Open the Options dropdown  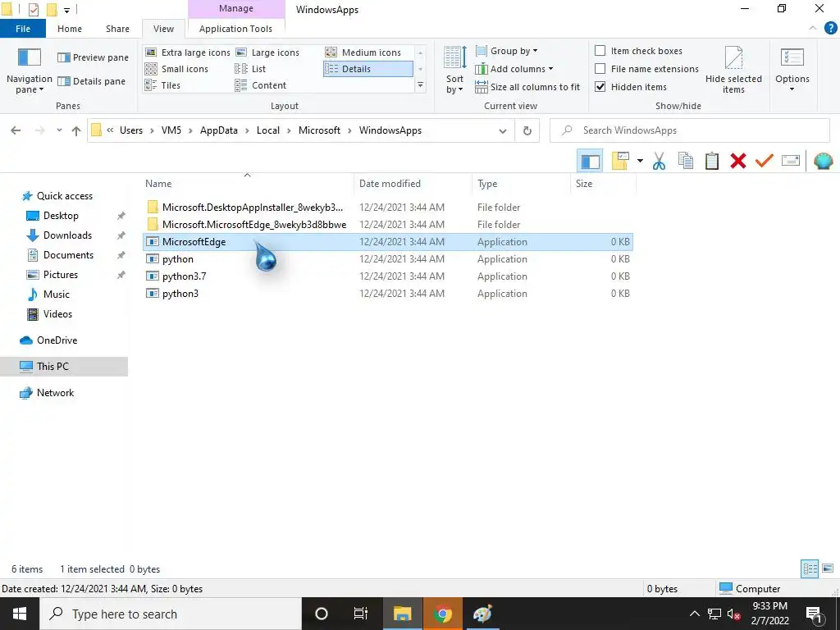click(792, 71)
